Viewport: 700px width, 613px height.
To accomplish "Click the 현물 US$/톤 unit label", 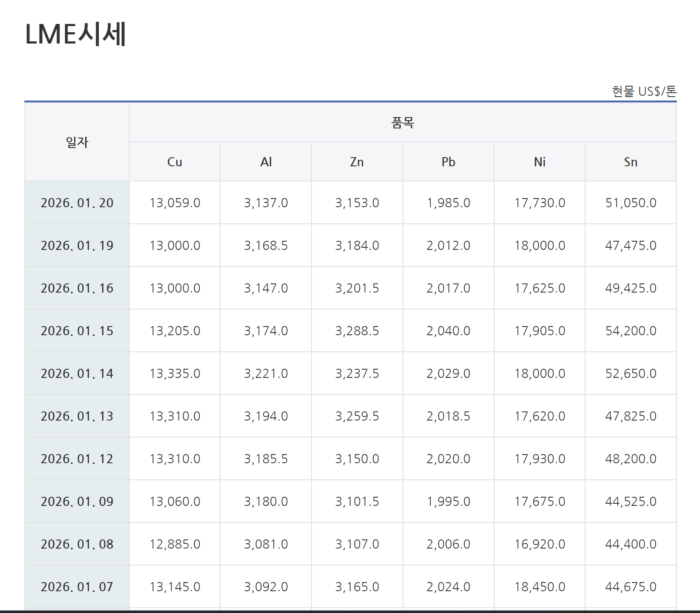I will click(x=644, y=91).
